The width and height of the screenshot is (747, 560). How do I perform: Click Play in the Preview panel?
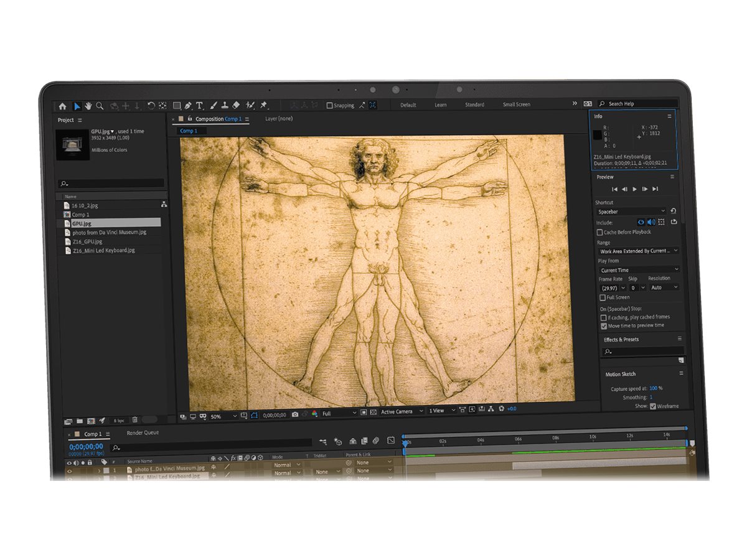[635, 189]
